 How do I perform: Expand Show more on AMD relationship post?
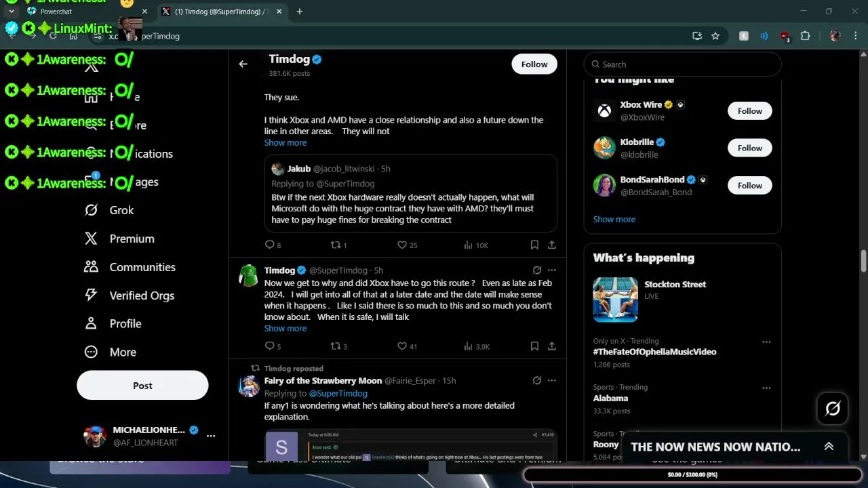[285, 142]
